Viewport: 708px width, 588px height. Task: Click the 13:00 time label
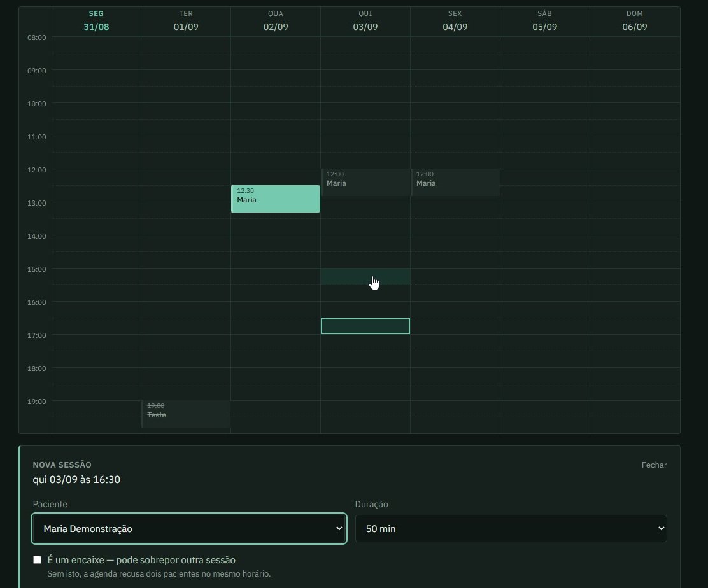click(36, 203)
